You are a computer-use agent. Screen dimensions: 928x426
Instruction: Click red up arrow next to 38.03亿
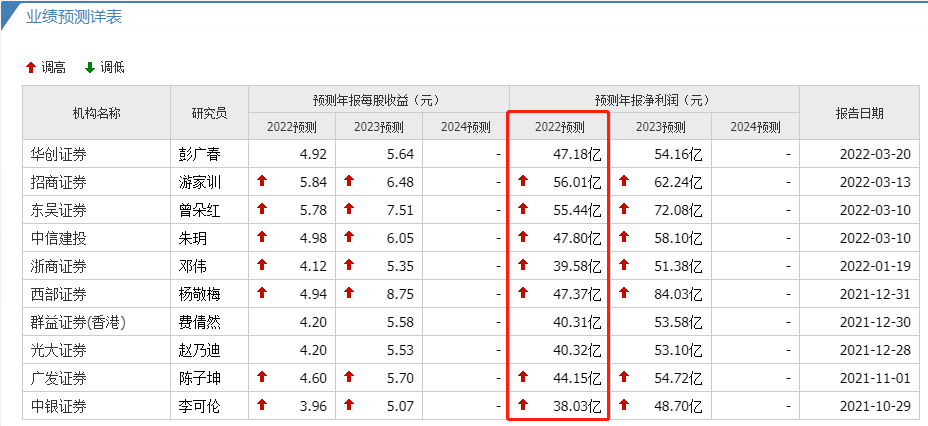(523, 405)
